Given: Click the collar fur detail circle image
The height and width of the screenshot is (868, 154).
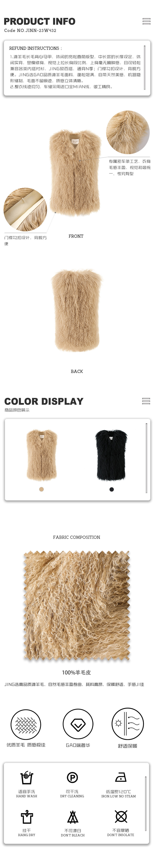Looking at the screenshot, I should pos(128,132).
